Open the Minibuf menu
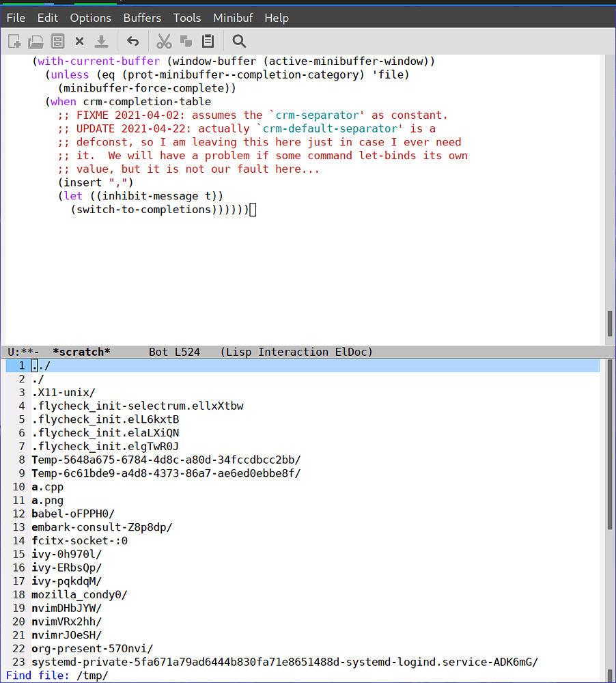Screen dimensions: 616x683 (x=233, y=18)
